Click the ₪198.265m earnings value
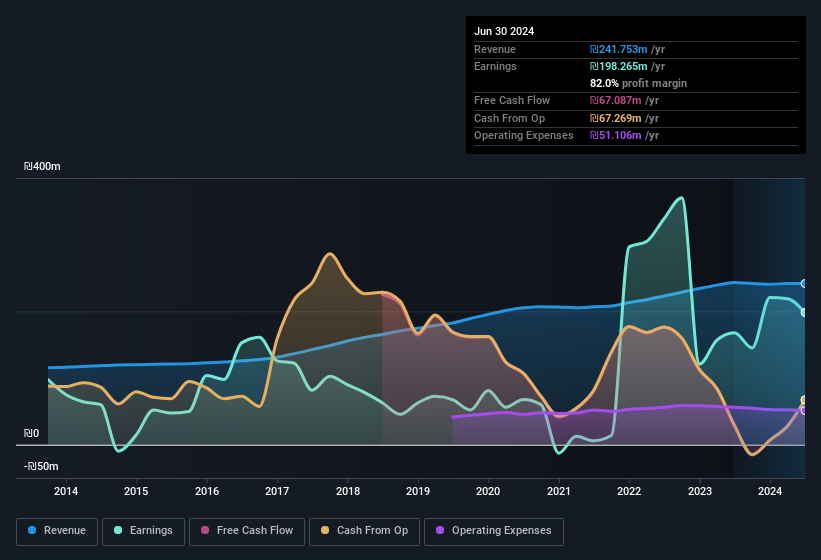 click(x=618, y=66)
